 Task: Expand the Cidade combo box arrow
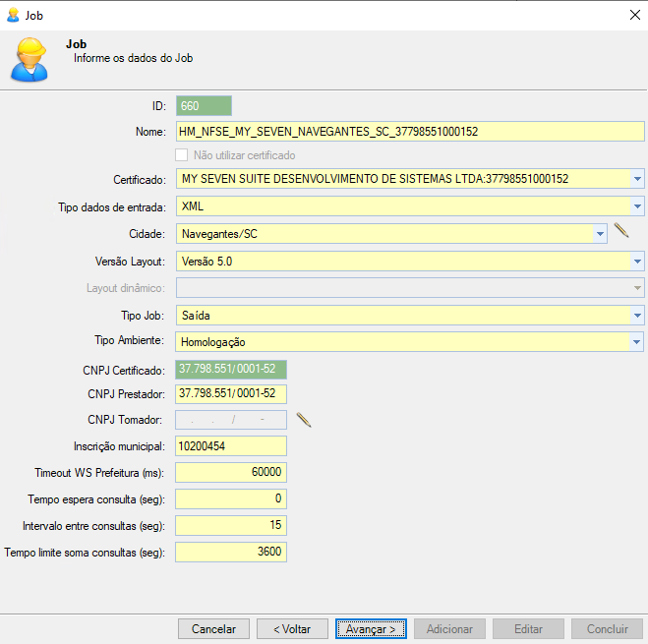[x=600, y=234]
